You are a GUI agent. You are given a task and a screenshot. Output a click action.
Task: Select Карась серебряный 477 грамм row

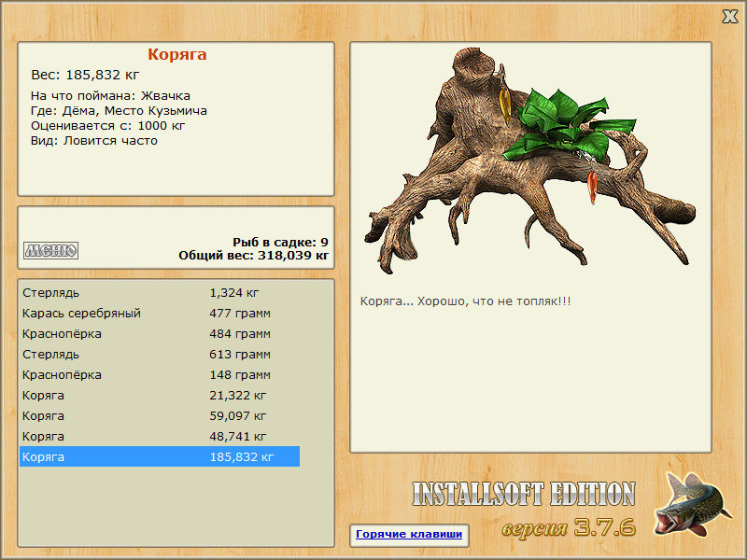tap(160, 313)
